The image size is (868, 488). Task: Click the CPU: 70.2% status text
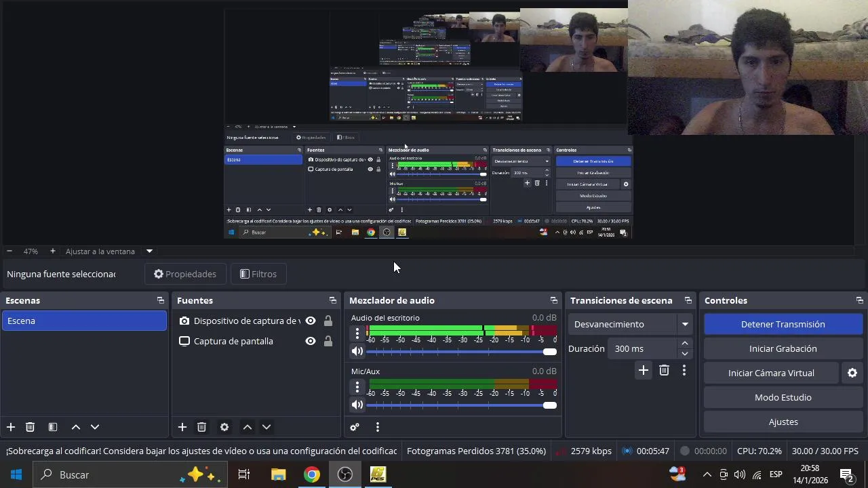[x=759, y=451]
